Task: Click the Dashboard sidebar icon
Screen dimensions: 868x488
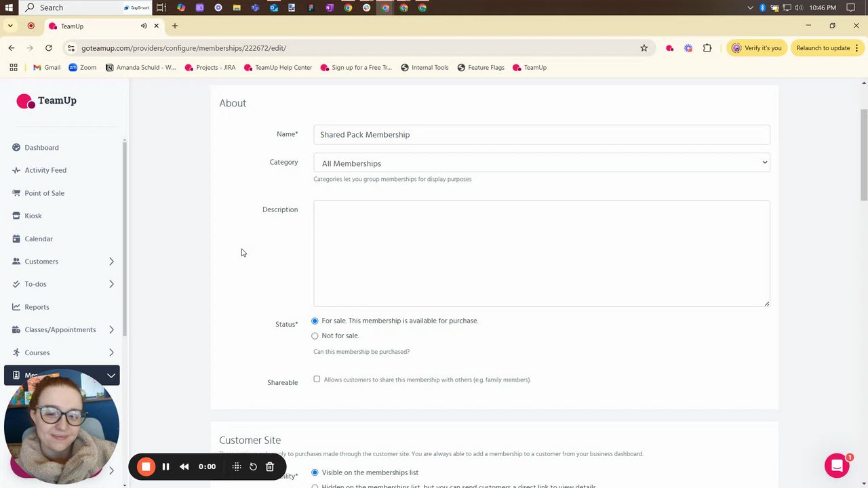Action: [16, 147]
